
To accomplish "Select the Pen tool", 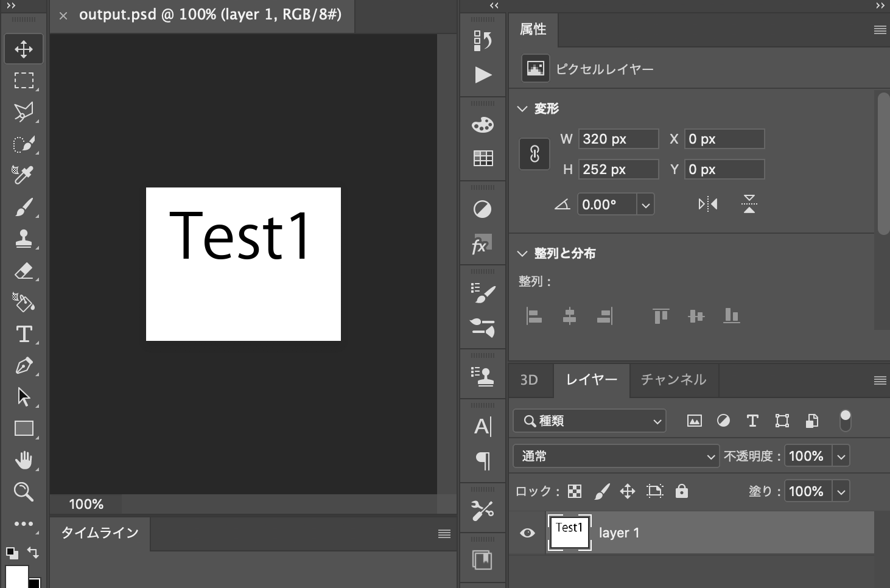I will [24, 365].
